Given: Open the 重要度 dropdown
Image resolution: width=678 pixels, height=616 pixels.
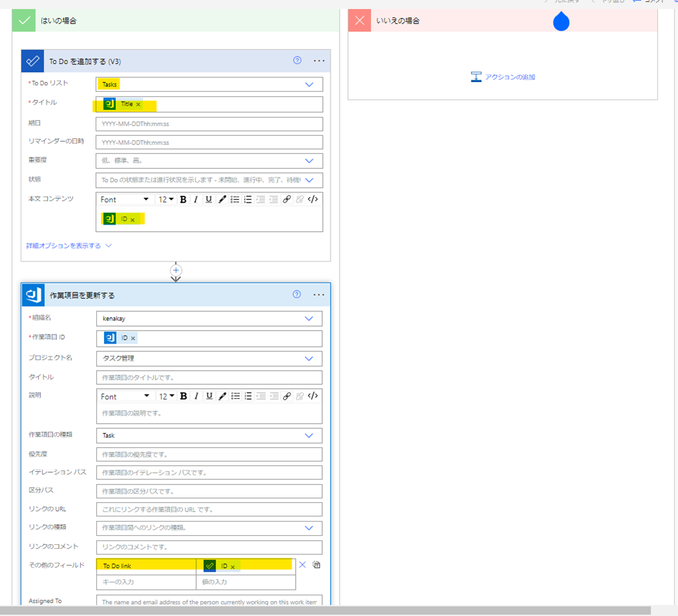Looking at the screenshot, I should [x=309, y=161].
